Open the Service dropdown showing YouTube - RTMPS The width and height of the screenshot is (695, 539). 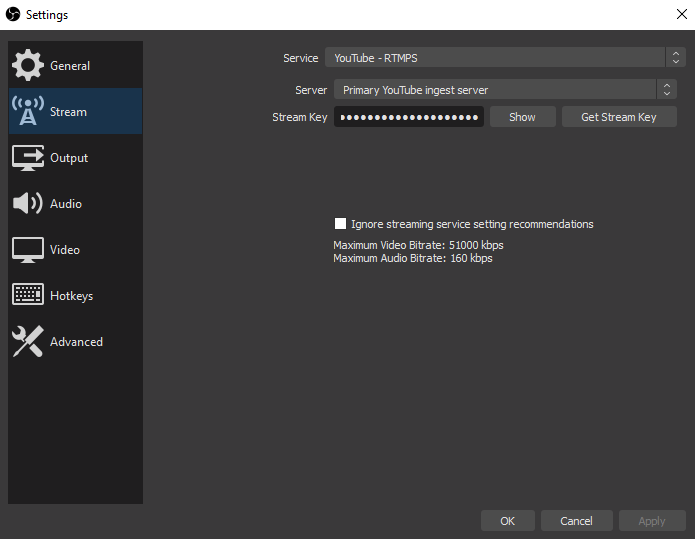[x=496, y=58]
